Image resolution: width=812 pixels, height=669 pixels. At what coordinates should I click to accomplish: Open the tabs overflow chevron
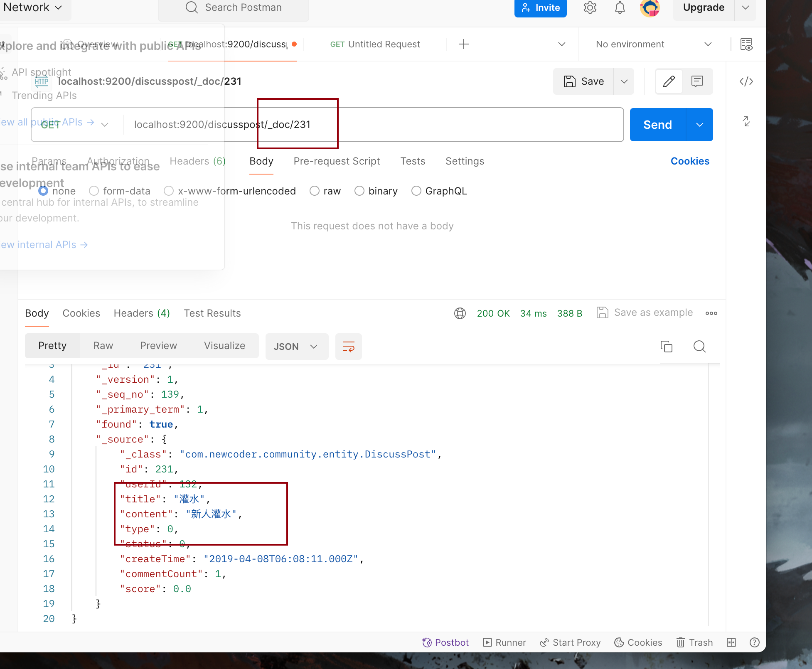562,44
